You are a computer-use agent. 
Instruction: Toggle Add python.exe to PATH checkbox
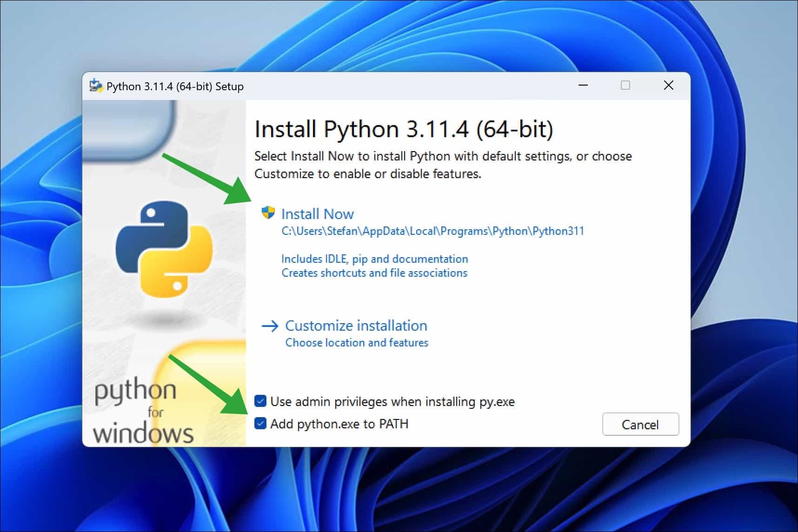tap(260, 423)
